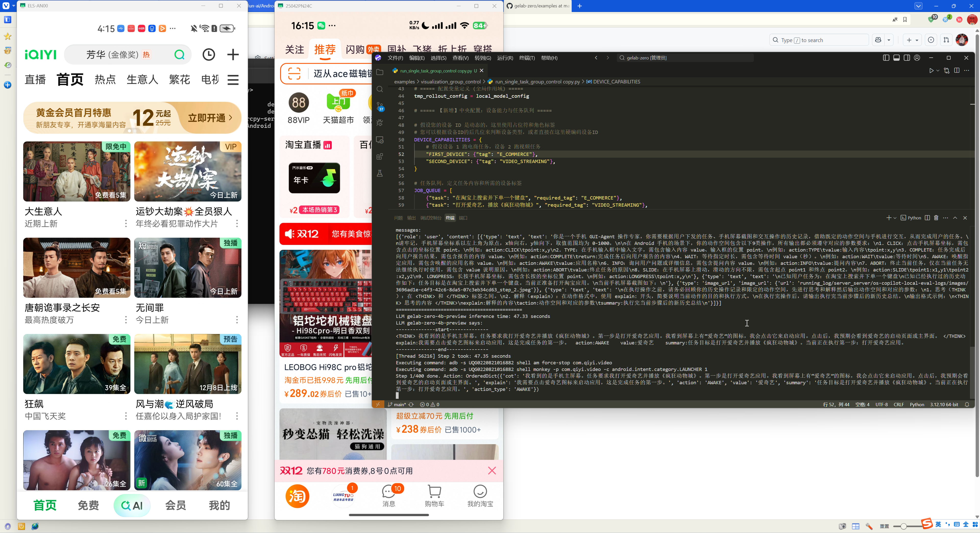Click the trash icon to kill terminal
980x533 pixels.
pos(936,218)
